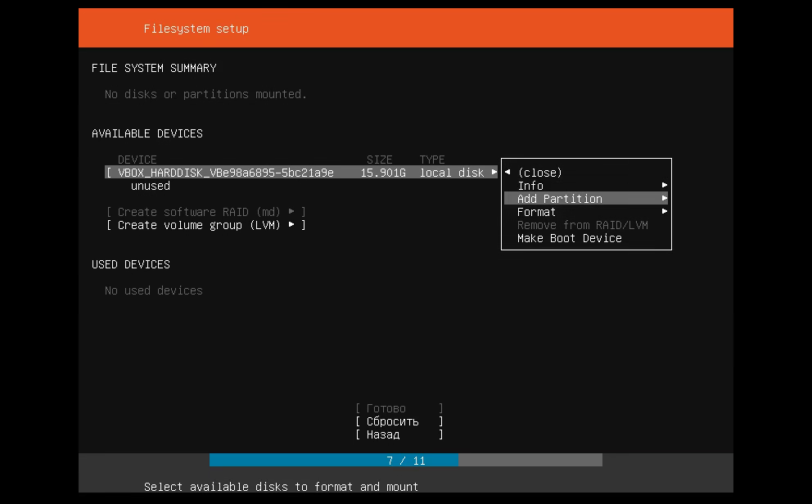Select Make Boot Device in the menu
The image size is (812, 504).
[x=569, y=238]
